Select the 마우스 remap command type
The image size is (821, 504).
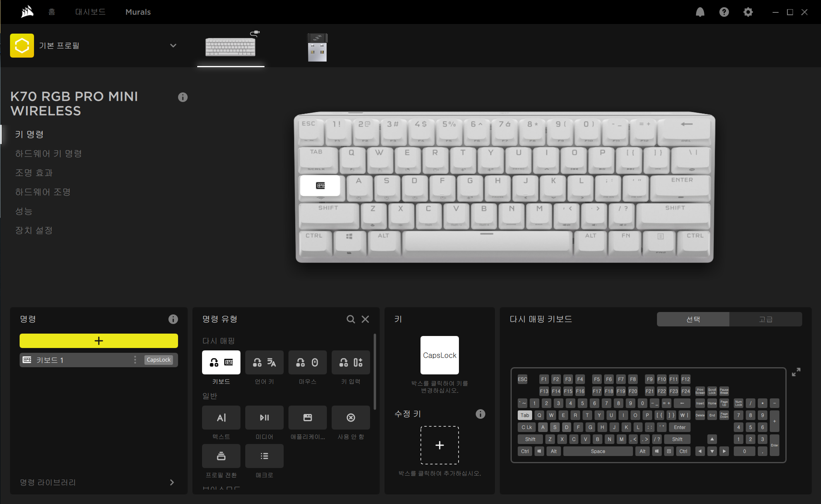[x=307, y=362]
